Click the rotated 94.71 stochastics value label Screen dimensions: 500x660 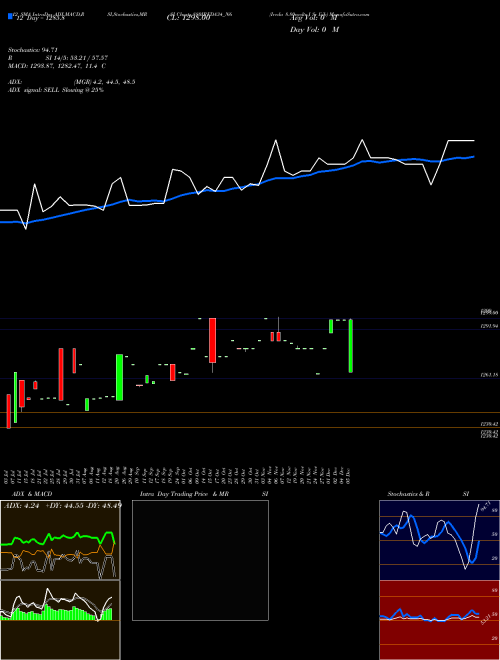pos(485,505)
